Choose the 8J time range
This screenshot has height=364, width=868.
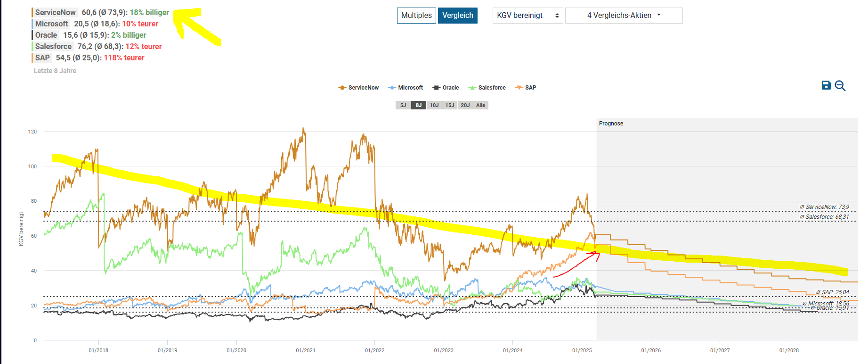pyautogui.click(x=419, y=105)
